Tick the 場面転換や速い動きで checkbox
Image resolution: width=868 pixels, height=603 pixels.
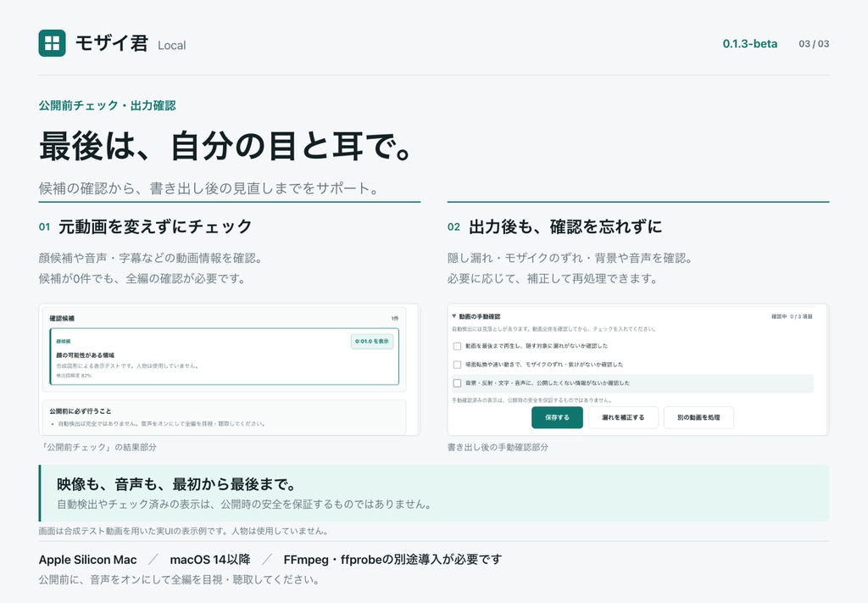(457, 365)
